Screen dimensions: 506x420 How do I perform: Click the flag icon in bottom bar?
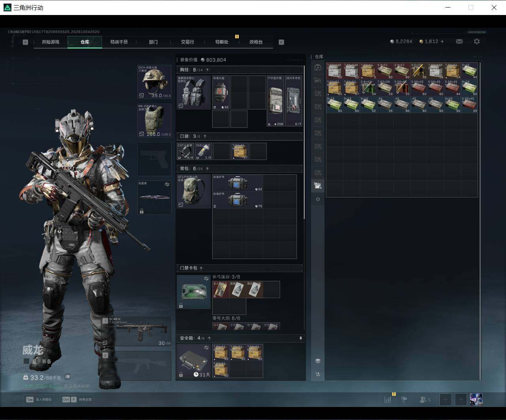tap(404, 399)
